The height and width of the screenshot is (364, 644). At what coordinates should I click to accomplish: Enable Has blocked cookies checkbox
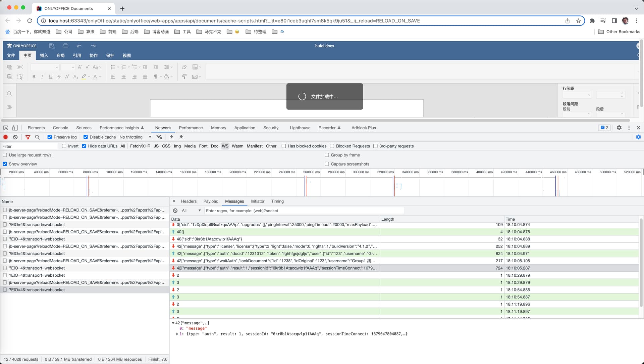tap(284, 146)
